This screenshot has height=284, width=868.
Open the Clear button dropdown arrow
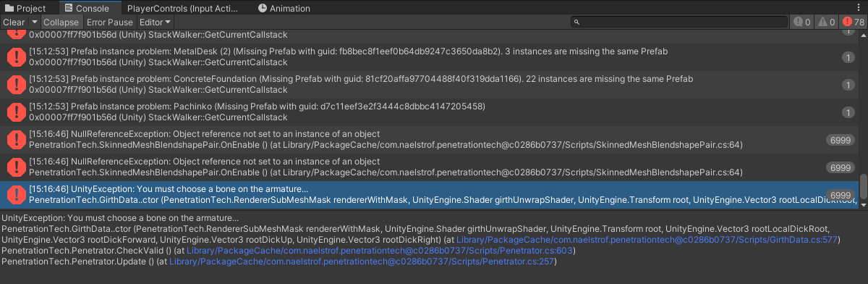coord(35,22)
